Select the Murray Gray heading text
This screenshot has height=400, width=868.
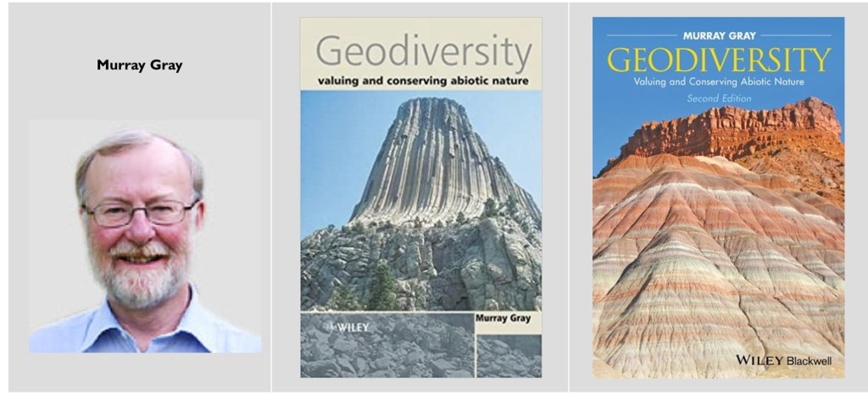[x=140, y=65]
